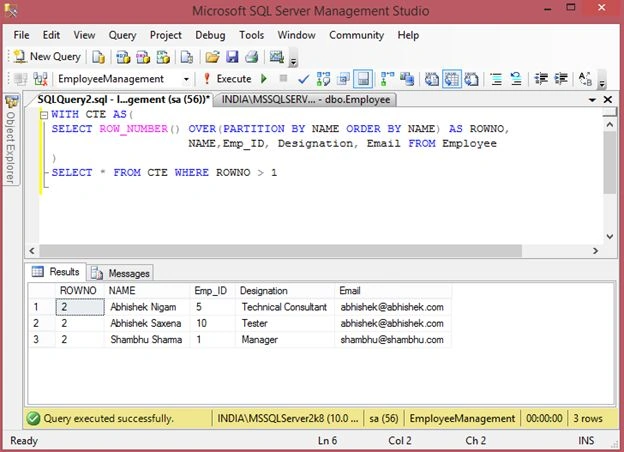
Task: Click the New Query toolbar button
Action: tap(47, 57)
